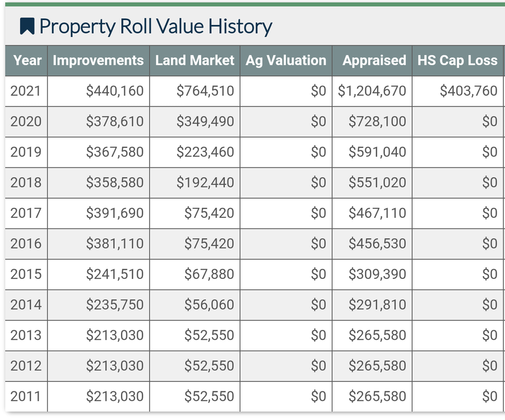Click the 2019 improvements value $367,580

[115, 152]
